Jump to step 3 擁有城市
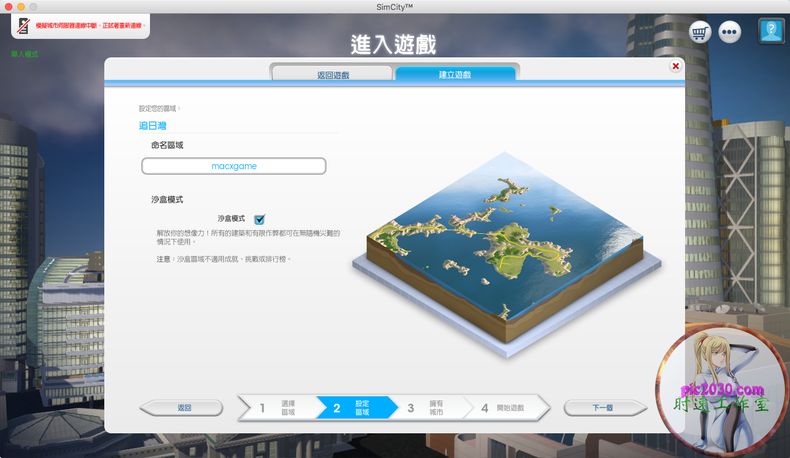Viewport: 790px width, 458px height. (x=429, y=408)
